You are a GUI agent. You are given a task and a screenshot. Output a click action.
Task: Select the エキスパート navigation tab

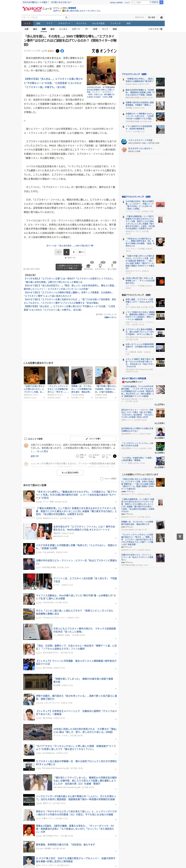click(64, 24)
